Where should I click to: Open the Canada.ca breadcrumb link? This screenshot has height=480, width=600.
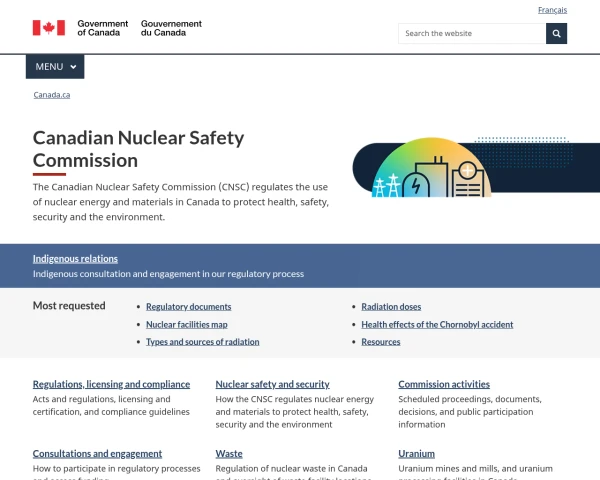click(x=52, y=95)
